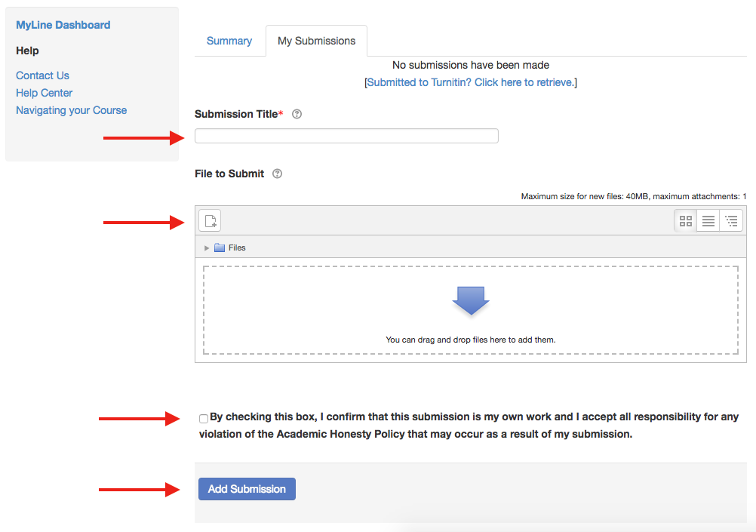Go to Help Center link
This screenshot has width=756, height=532.
44,93
